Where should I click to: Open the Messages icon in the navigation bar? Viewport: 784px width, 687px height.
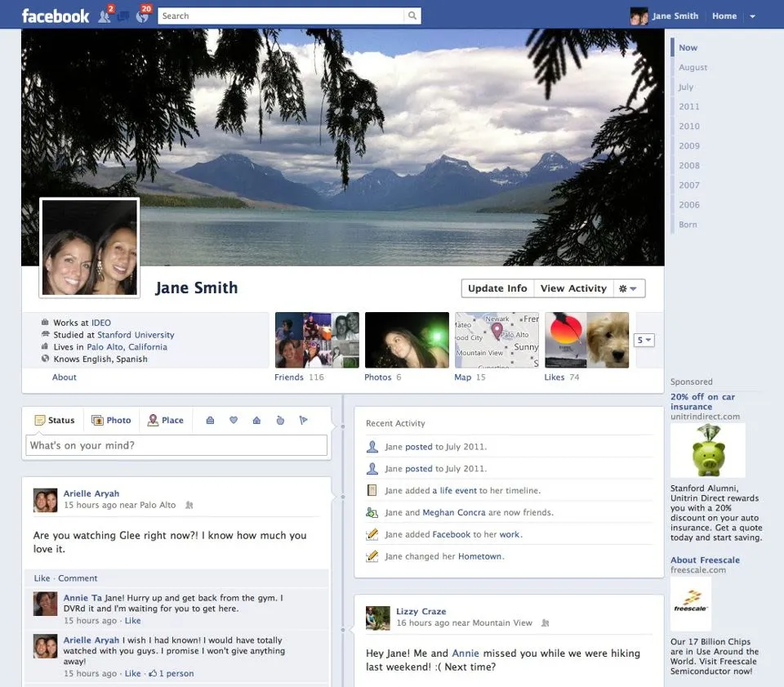(122, 16)
